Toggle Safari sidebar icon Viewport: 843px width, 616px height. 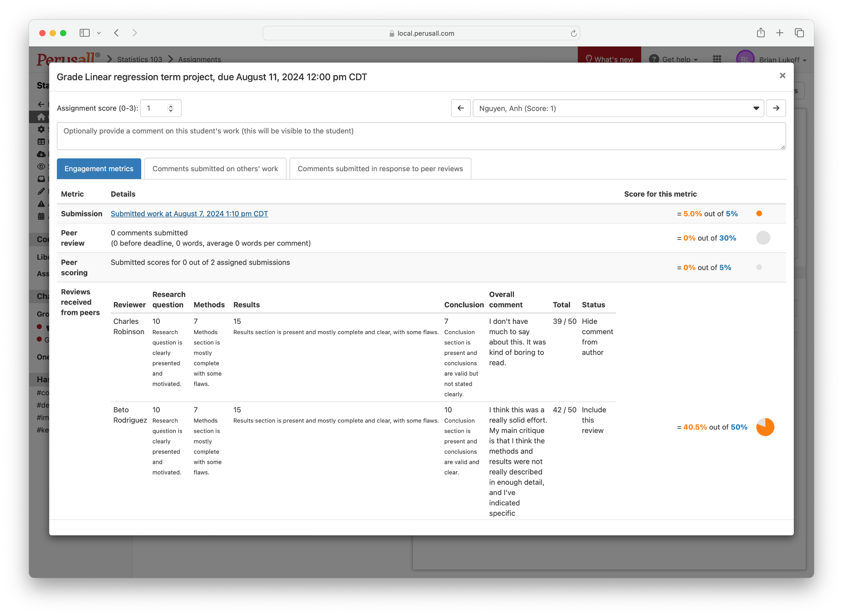(84, 33)
